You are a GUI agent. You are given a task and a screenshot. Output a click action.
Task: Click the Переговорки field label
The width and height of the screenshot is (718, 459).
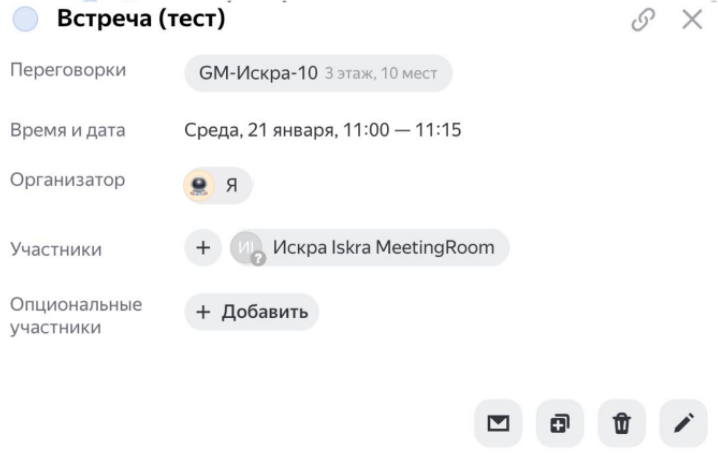[x=66, y=73]
